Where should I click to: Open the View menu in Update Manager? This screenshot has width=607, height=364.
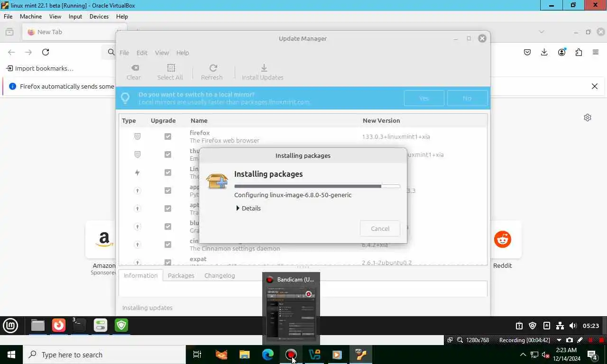(x=162, y=53)
